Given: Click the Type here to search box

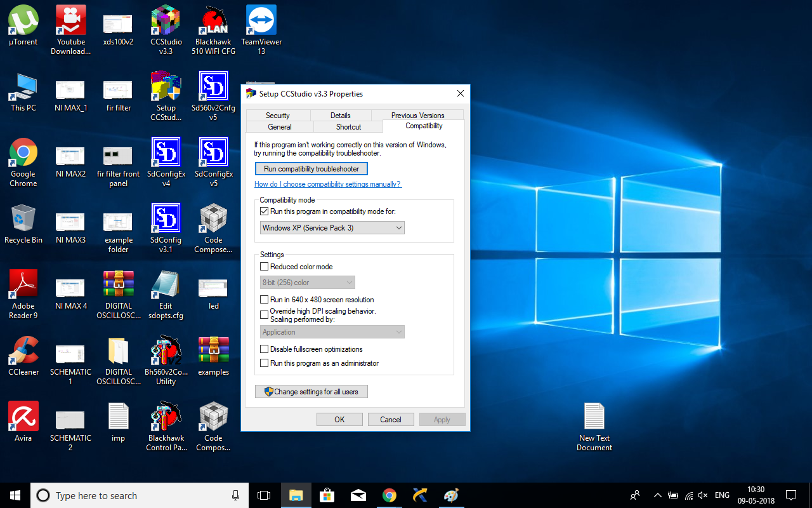Looking at the screenshot, I should click(138, 495).
